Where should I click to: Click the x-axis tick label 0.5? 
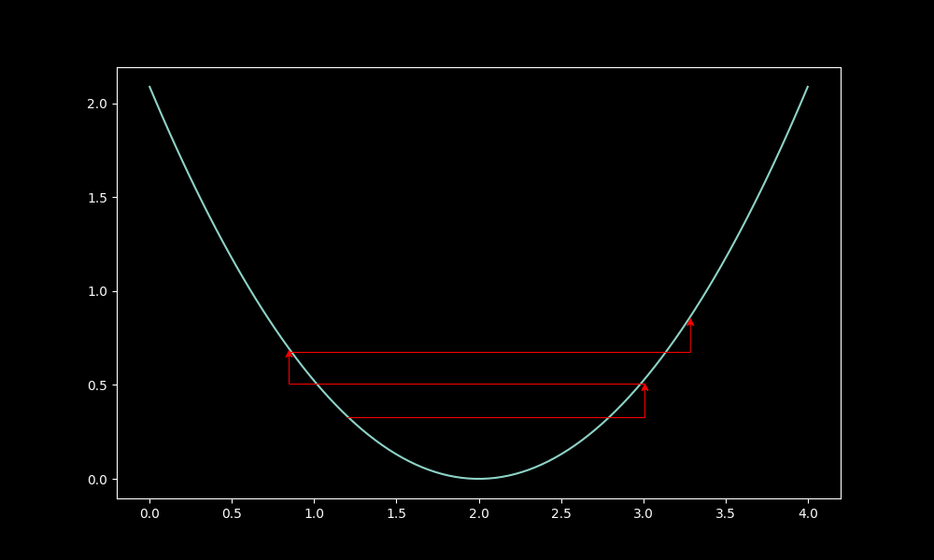[x=232, y=513]
